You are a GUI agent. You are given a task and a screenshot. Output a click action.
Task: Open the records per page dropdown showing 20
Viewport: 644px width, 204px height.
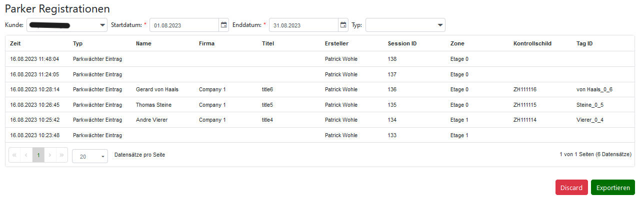[x=90, y=156]
